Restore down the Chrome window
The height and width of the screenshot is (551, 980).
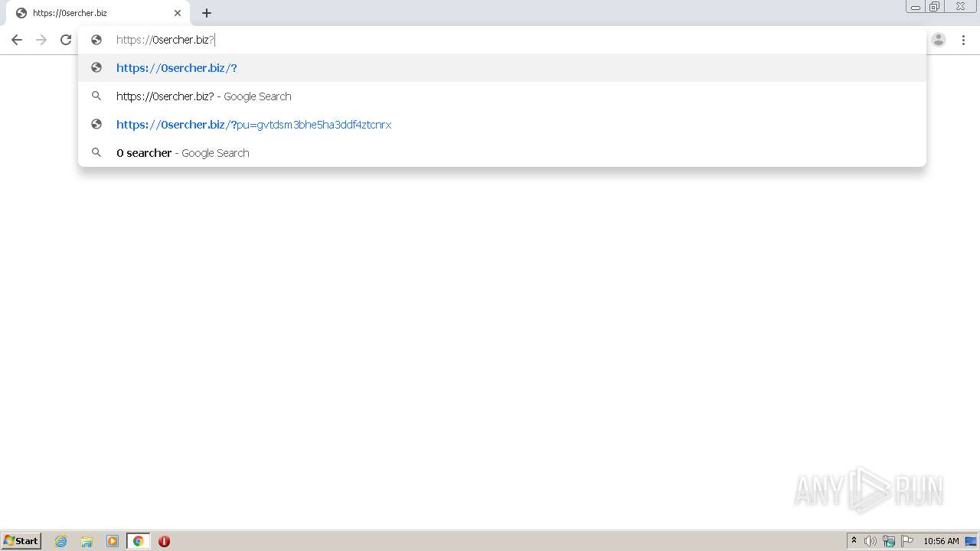(x=935, y=7)
